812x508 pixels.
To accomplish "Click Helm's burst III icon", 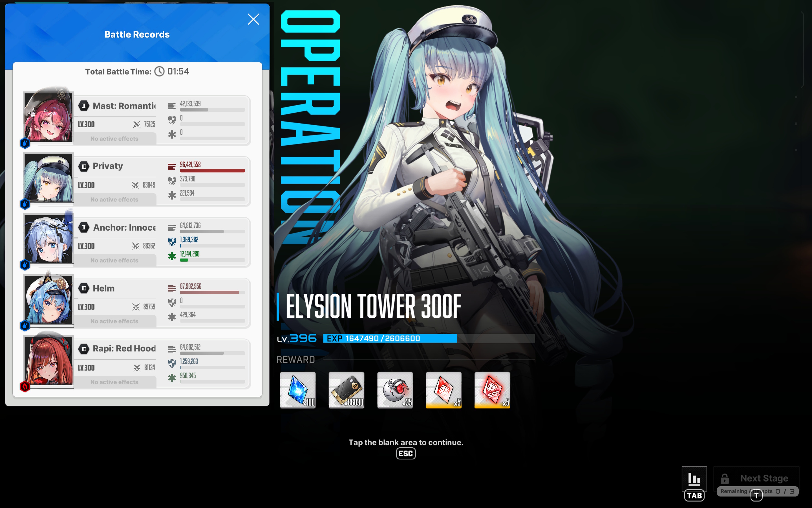I will pyautogui.click(x=84, y=288).
